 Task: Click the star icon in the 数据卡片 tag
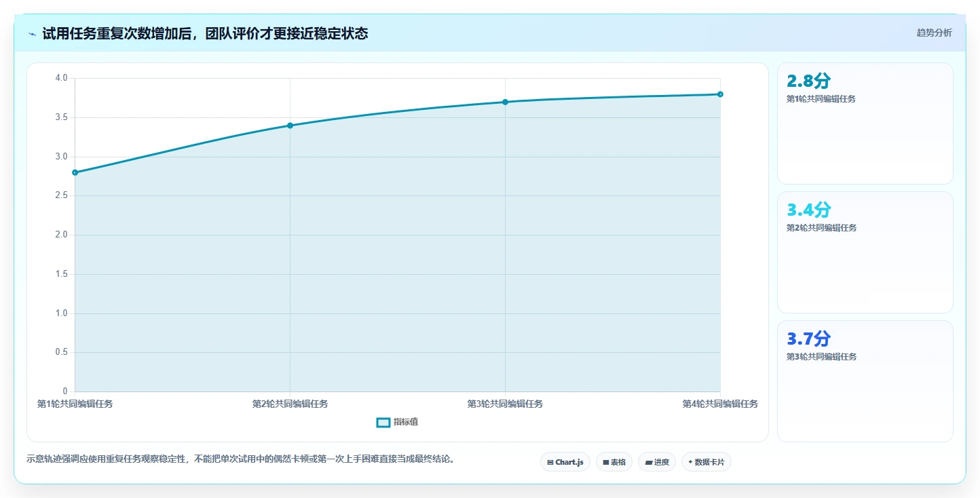[x=690, y=462]
